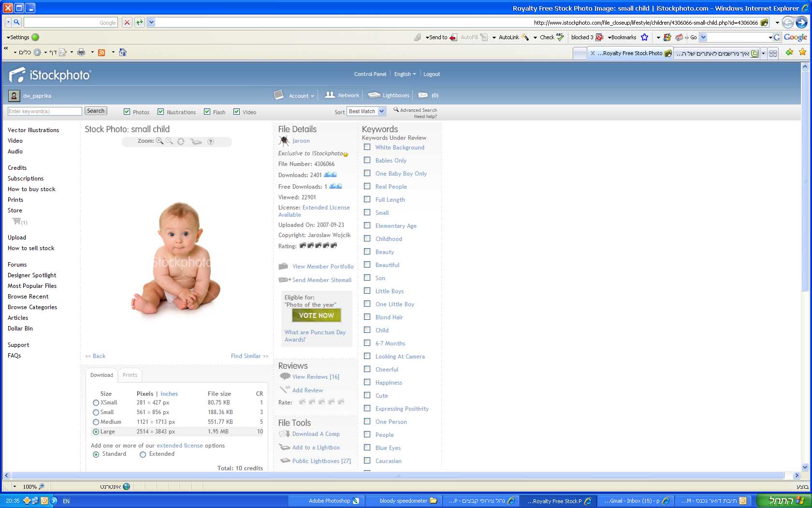Click the zoom reset refresh icon

pos(181,141)
